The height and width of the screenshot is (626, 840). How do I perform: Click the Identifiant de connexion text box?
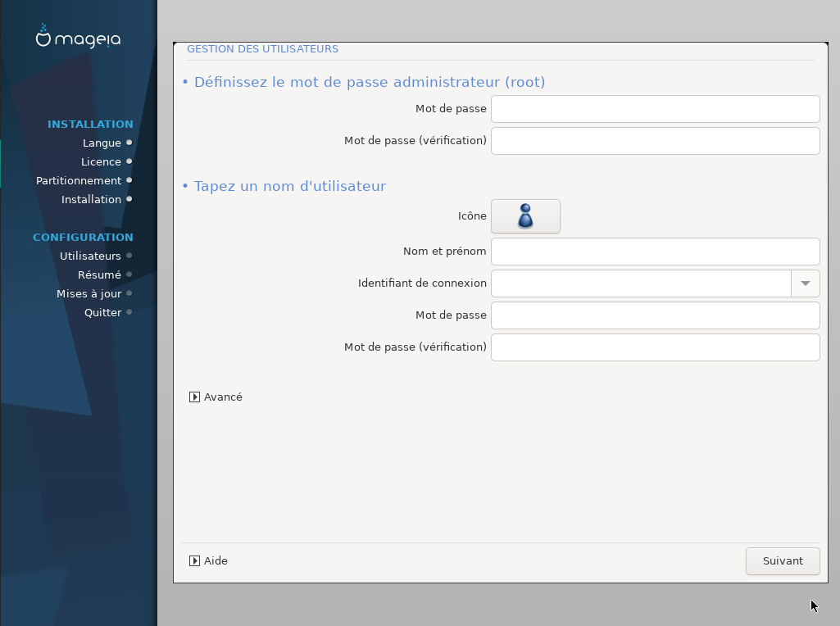(x=640, y=284)
